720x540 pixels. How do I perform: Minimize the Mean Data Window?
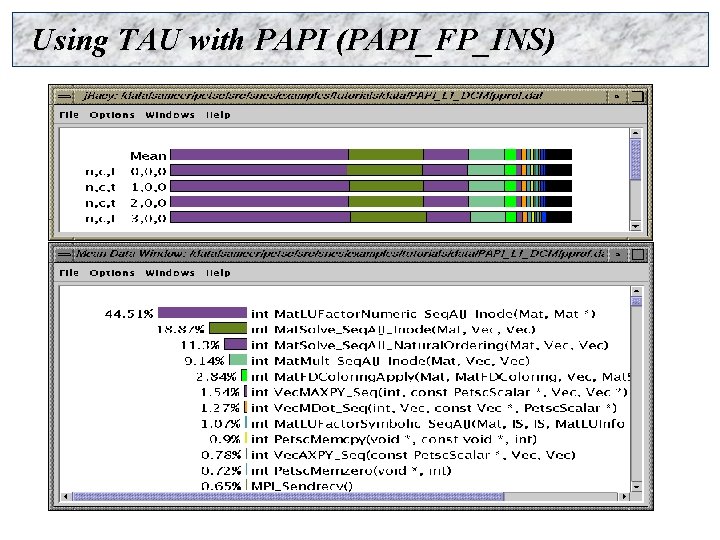coord(618,254)
